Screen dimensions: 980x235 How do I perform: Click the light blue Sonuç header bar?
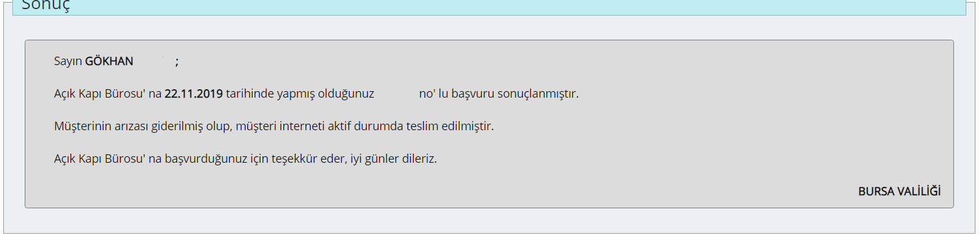(x=488, y=7)
